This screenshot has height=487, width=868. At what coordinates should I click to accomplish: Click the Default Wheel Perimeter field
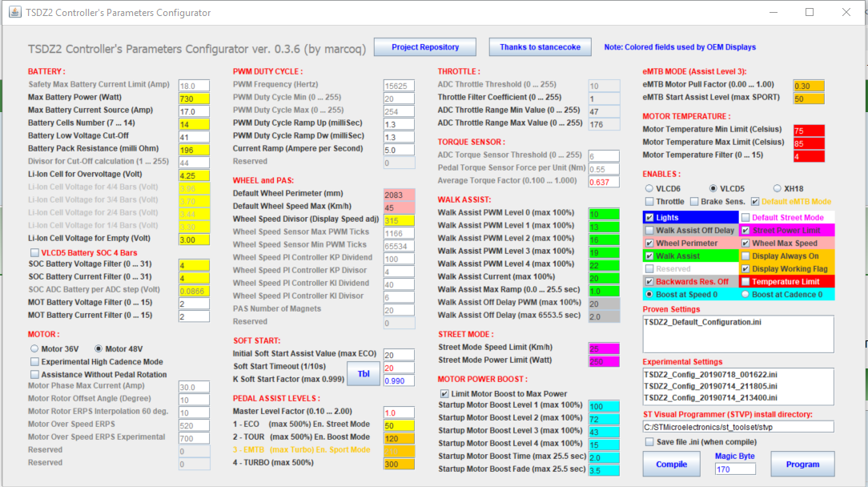pos(399,195)
